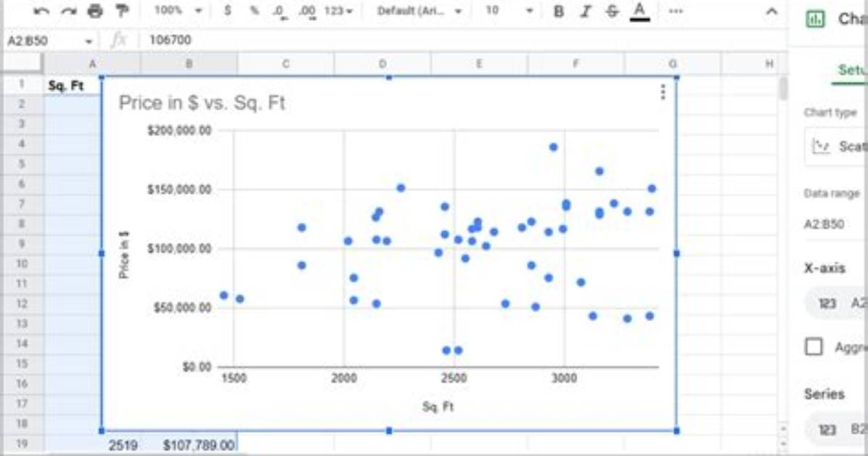Image resolution: width=868 pixels, height=456 pixels.
Task: Open the toolbar More options ellipsis
Action: 676,11
